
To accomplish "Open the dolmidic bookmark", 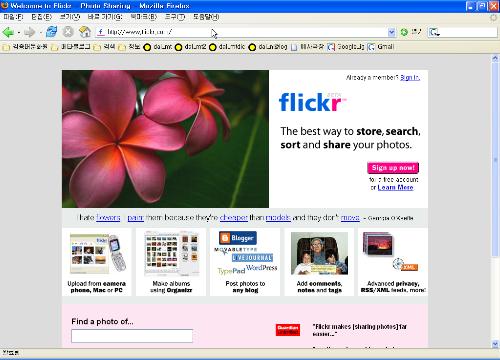I will click(227, 47).
